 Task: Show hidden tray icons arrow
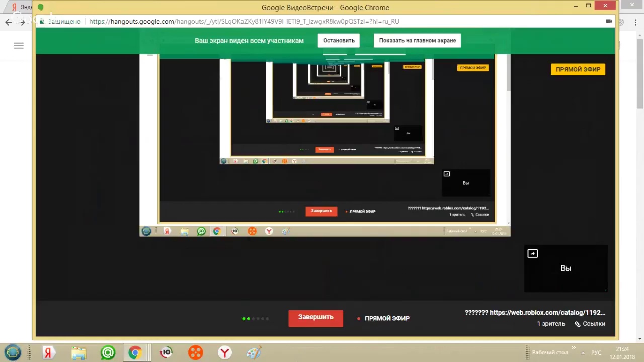tap(583, 353)
